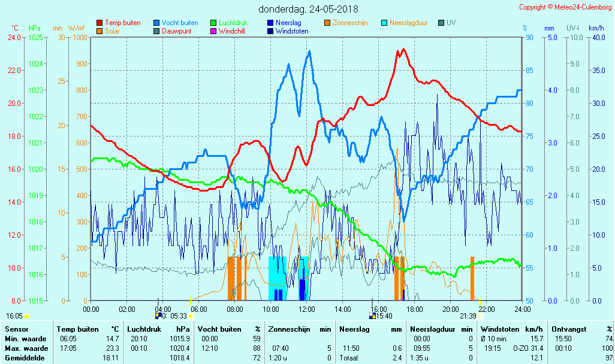Click the sunset icon next to 21:39

[x=480, y=316]
